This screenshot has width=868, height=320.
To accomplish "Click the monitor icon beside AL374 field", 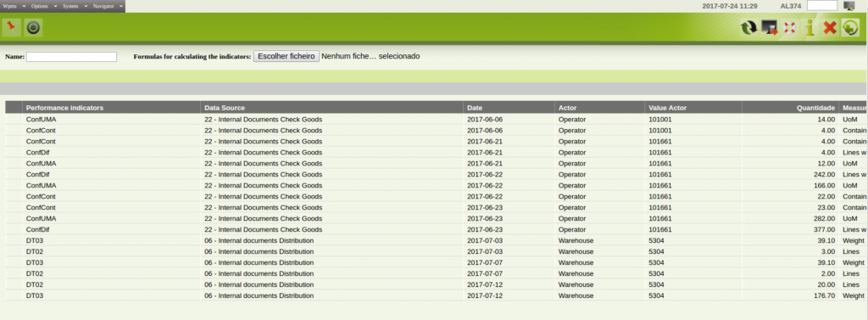I will (849, 6).
